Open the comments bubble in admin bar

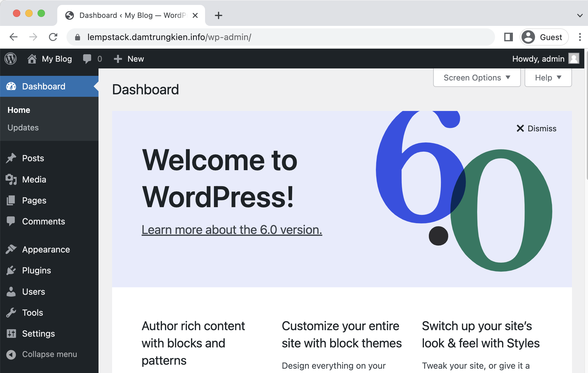click(x=87, y=59)
